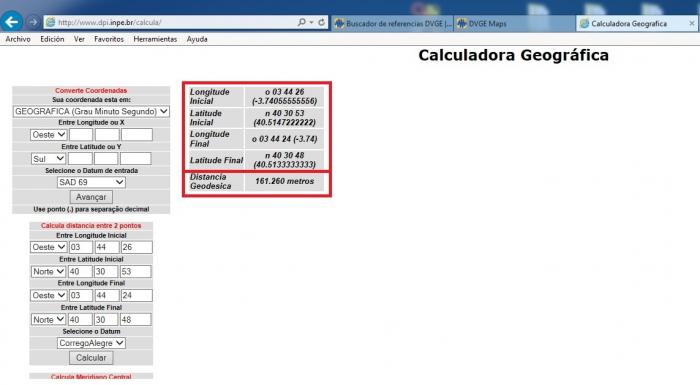
Task: Open the Norte dropdown for Latitude Inicial
Action: [x=48, y=271]
